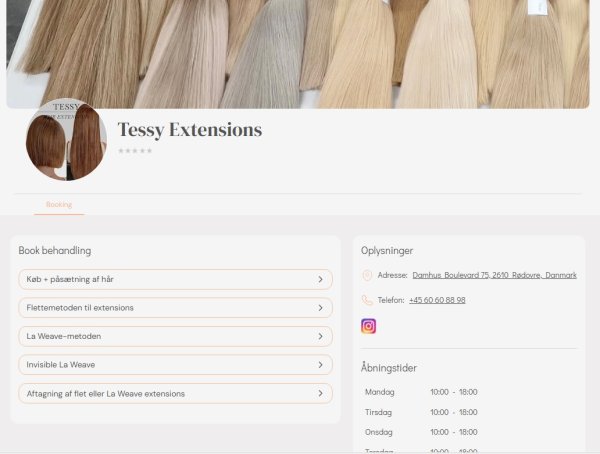Switch to the Booking tab

tap(59, 204)
